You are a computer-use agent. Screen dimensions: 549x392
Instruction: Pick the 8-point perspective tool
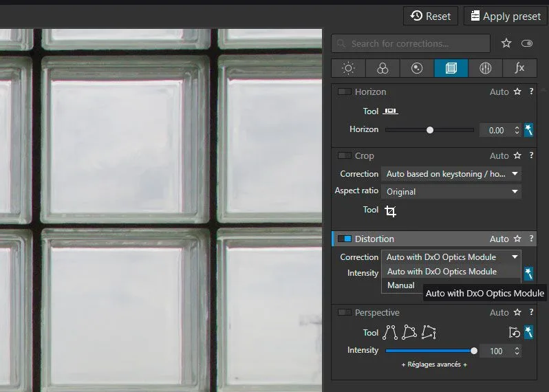429,333
